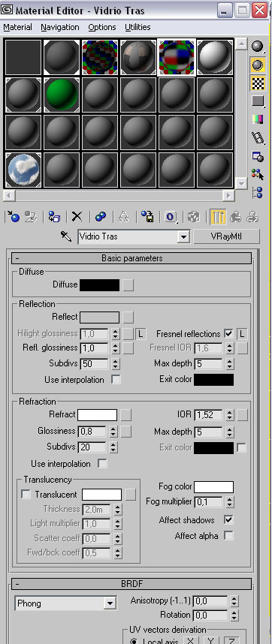Toggle reflection Use interpolation checkbox

tap(116, 380)
